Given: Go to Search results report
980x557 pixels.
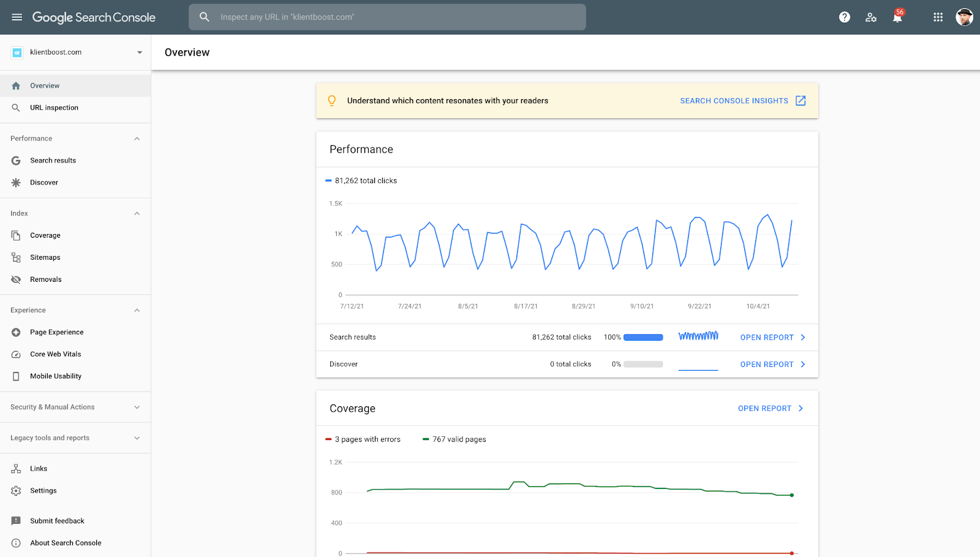Looking at the screenshot, I should [x=75, y=161].
